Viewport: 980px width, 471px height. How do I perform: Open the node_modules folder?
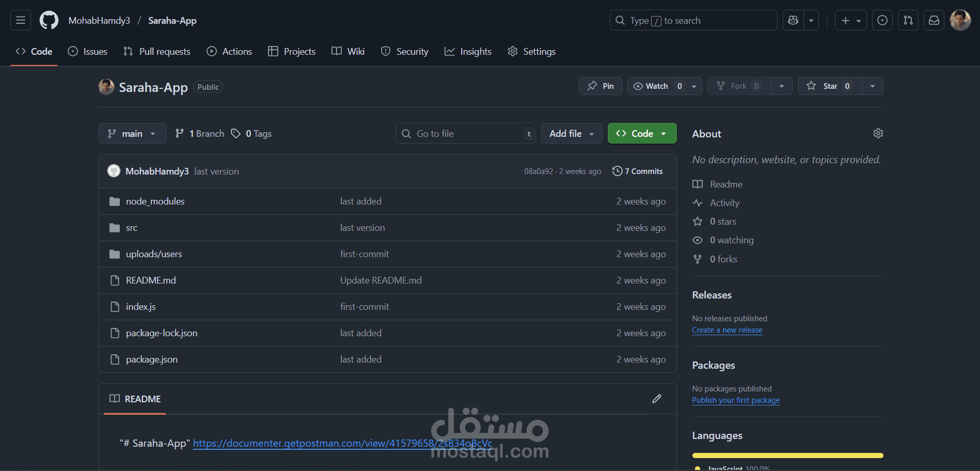point(155,201)
